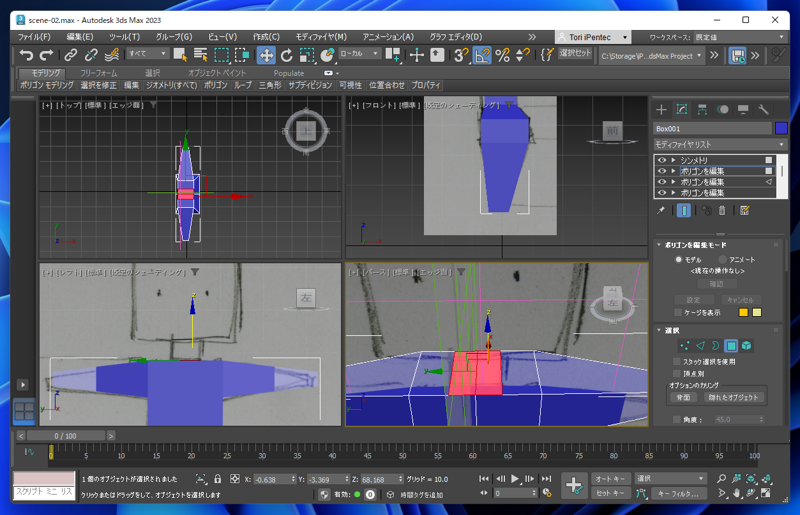This screenshot has width=800, height=515.
Task: Toggle the Angle Snap icon
Action: tap(482, 55)
